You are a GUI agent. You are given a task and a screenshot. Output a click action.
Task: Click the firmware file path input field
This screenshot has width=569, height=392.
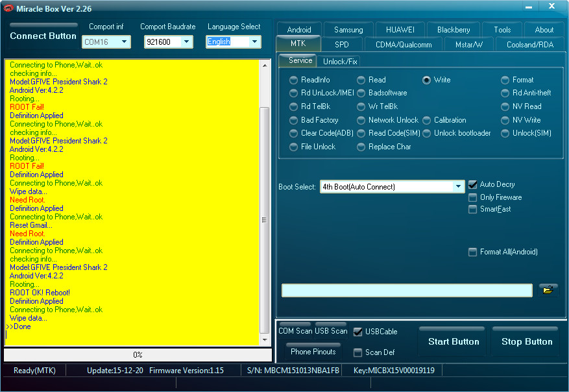coord(407,290)
